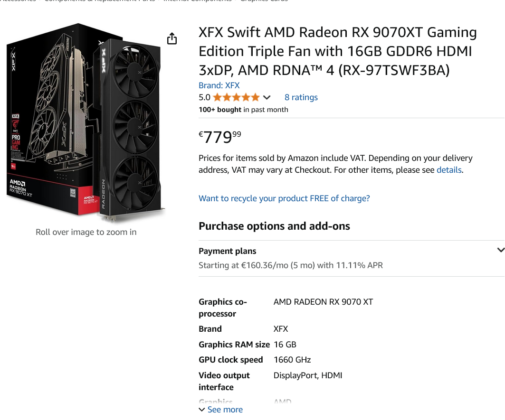Screen dimensions: 505x420
Task: Click the XFX Swift Radeon RX 9070XT title
Action: pyautogui.click(x=337, y=51)
